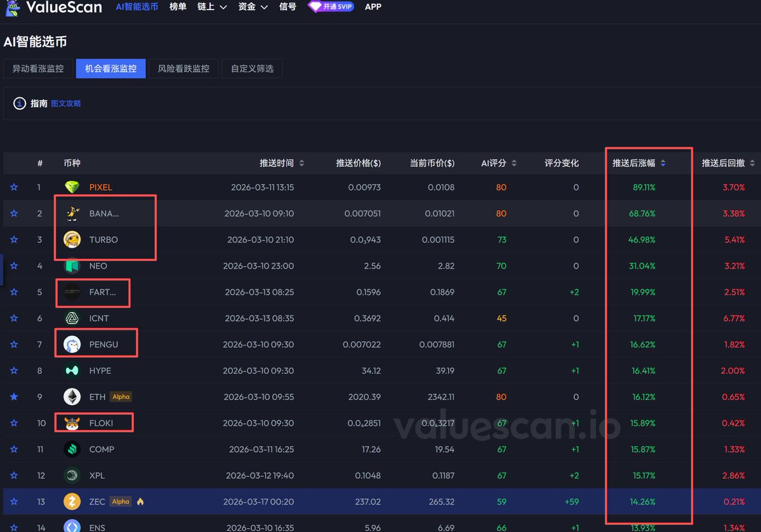Toggle the star for ZEC row
The height and width of the screenshot is (532, 761).
[x=14, y=502]
